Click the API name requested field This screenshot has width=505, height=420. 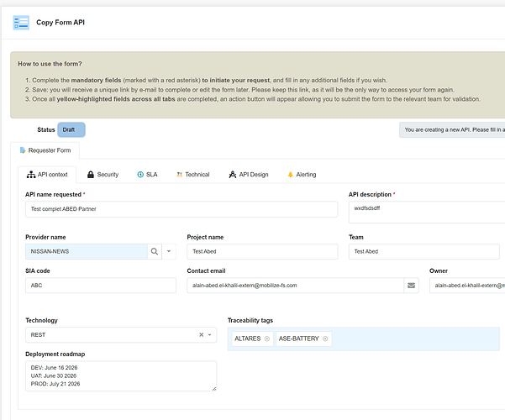pos(181,209)
